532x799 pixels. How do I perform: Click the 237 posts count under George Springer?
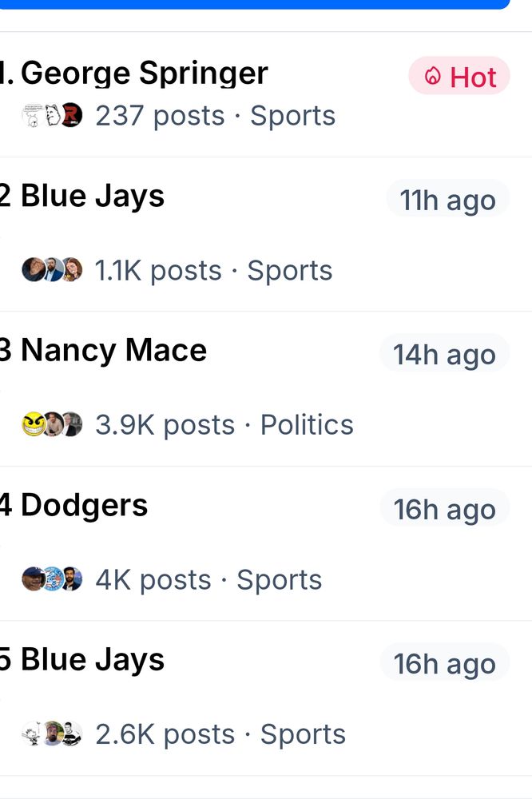(x=159, y=115)
